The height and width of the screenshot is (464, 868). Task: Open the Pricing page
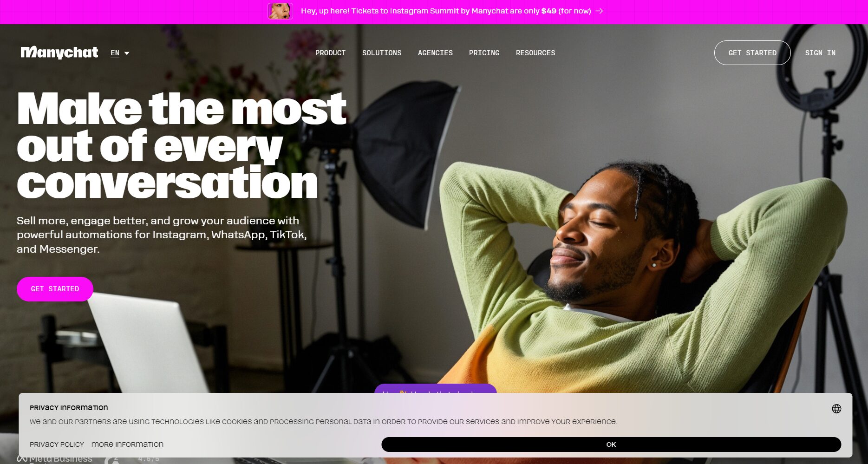coord(484,53)
